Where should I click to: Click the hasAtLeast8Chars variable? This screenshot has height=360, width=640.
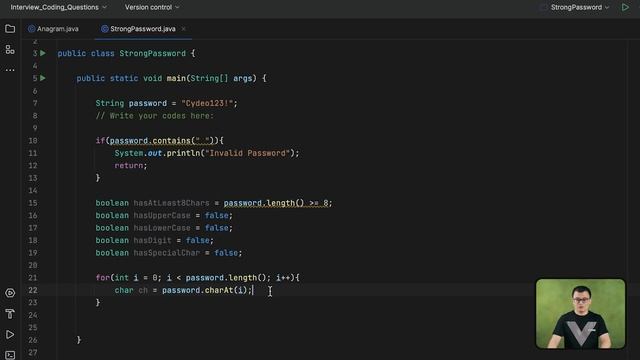tap(171, 203)
